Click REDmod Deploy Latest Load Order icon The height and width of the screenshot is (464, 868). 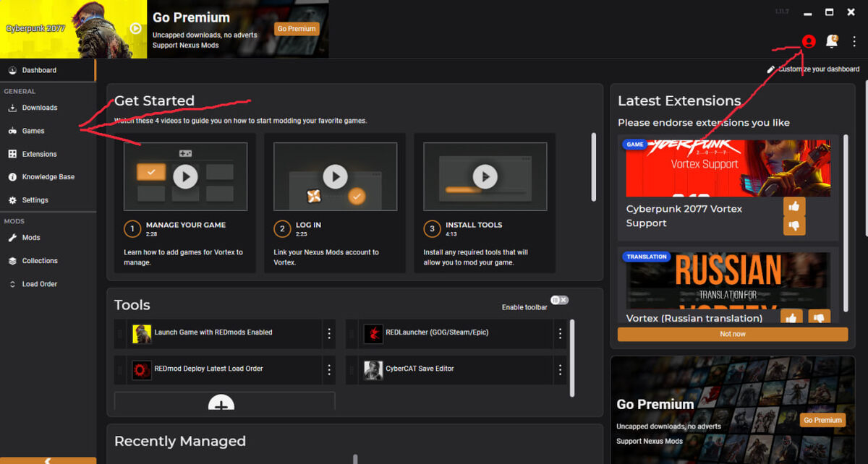point(142,370)
